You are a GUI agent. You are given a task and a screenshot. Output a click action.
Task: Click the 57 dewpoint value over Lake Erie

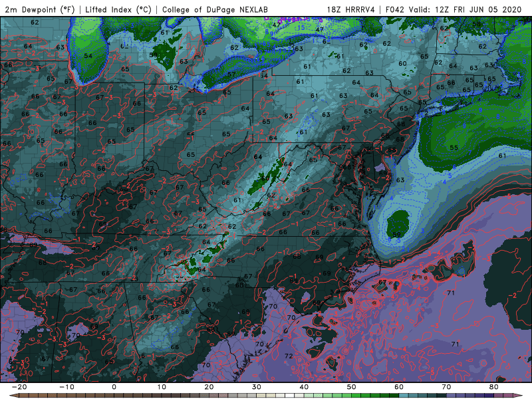point(231,74)
